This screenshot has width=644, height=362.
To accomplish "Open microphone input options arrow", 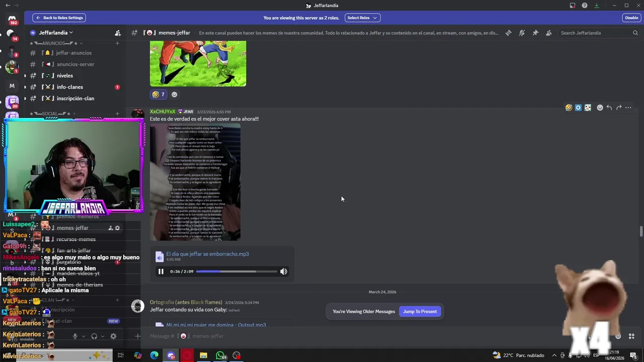I will 84,336.
